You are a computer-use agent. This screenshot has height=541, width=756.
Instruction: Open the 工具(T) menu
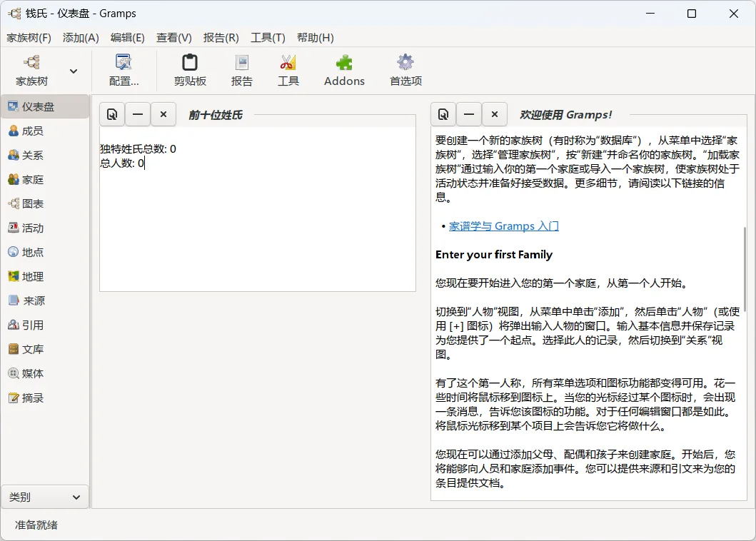click(268, 38)
